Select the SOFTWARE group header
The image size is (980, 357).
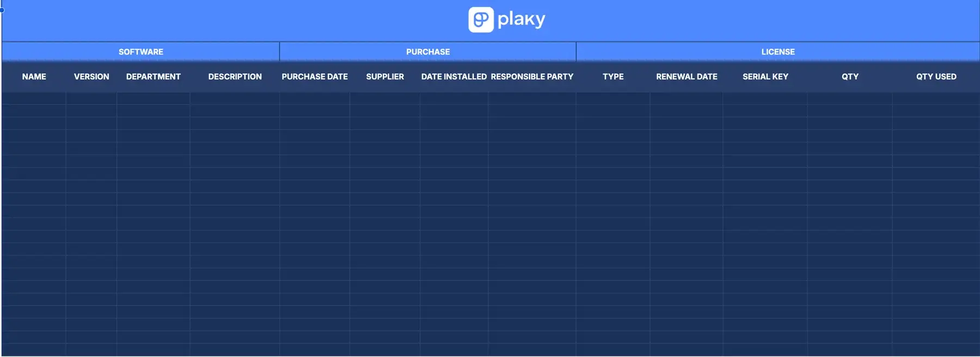(x=140, y=52)
